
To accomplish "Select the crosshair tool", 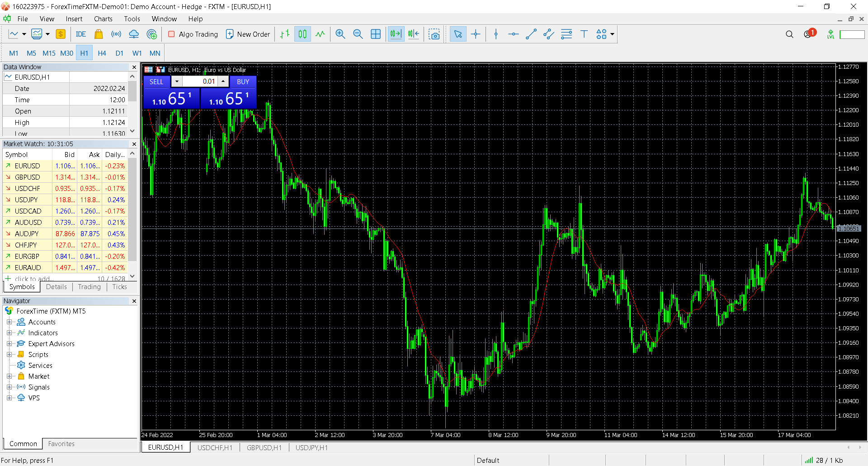I will [x=476, y=34].
